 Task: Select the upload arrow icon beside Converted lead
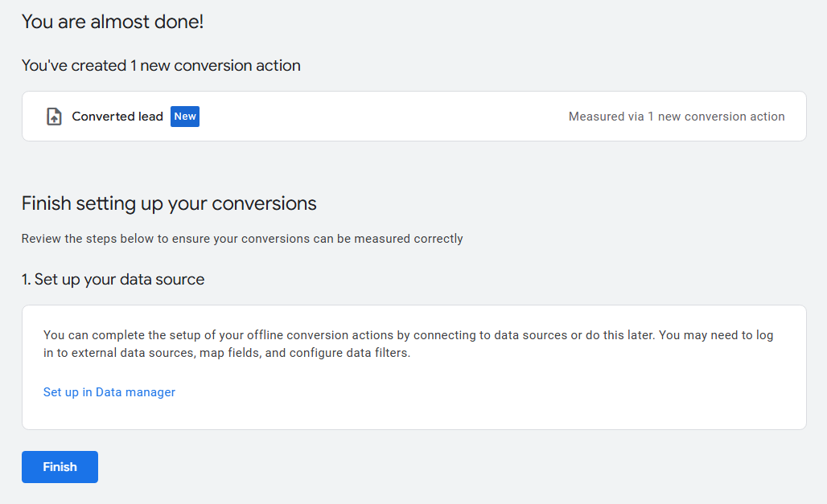tap(53, 116)
